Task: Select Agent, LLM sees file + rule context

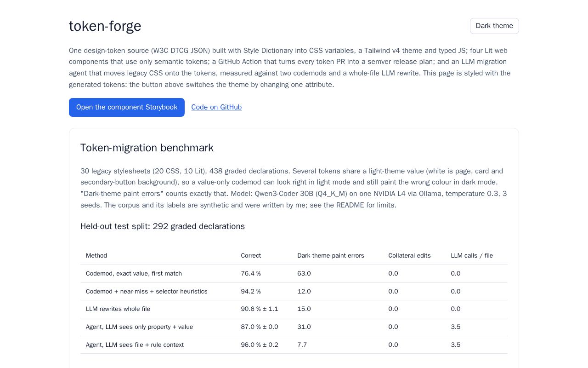Action: (294, 345)
